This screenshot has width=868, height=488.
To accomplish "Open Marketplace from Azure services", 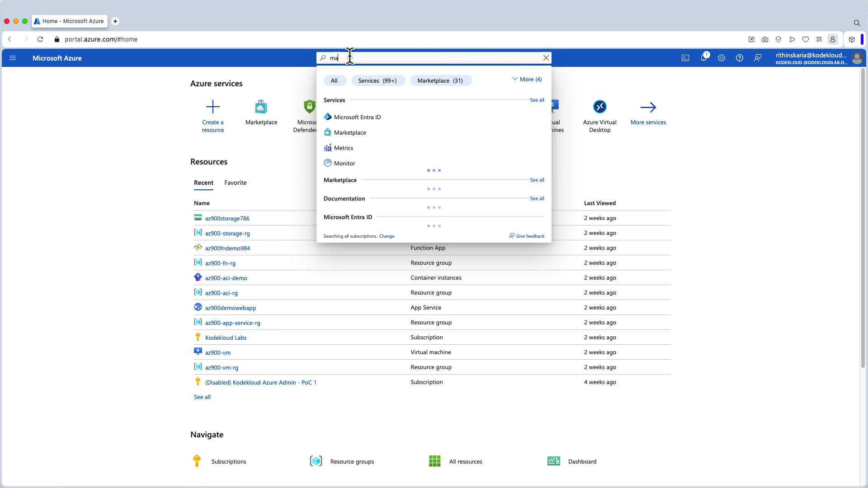I will 261,107.
